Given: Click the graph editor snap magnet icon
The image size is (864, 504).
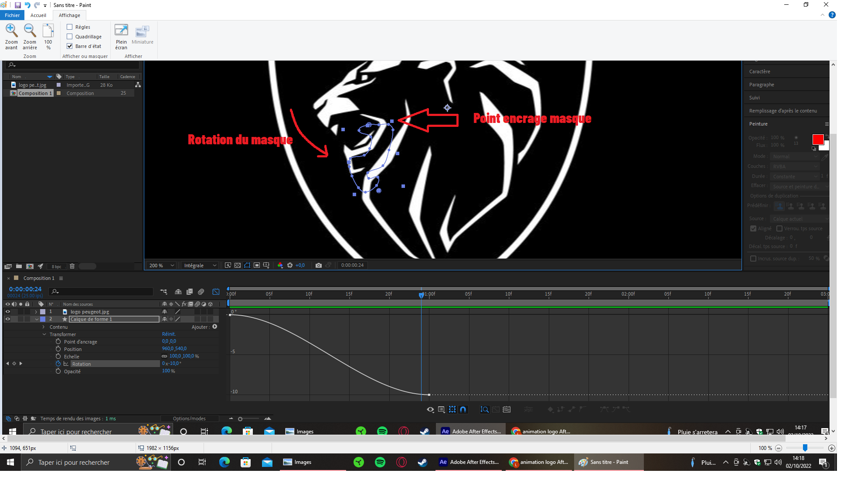Looking at the screenshot, I should pos(463,409).
